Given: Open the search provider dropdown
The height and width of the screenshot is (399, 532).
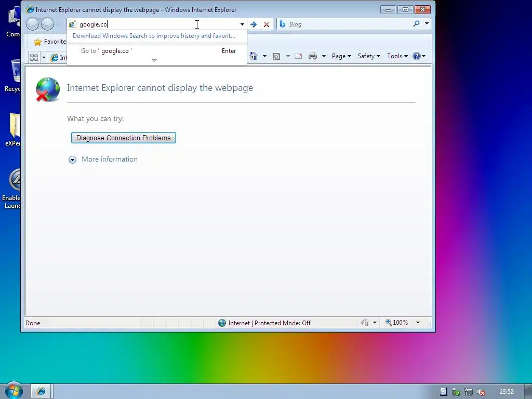Looking at the screenshot, I should pyautogui.click(x=427, y=24).
